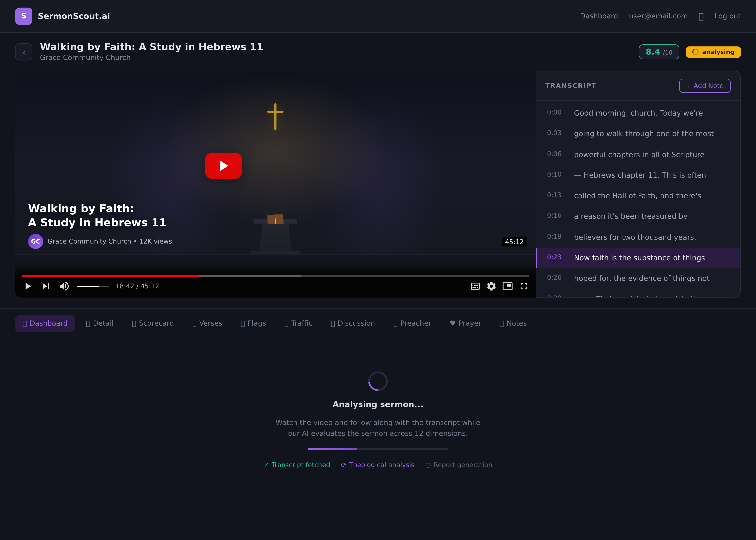The width and height of the screenshot is (756, 540).
Task: Enable closed captions in the player
Action: (475, 286)
